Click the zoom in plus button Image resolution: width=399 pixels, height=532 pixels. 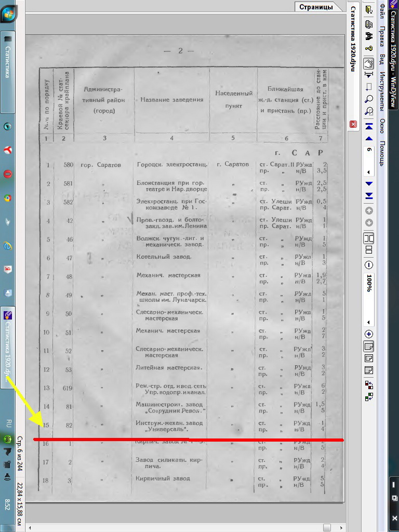(x=369, y=334)
